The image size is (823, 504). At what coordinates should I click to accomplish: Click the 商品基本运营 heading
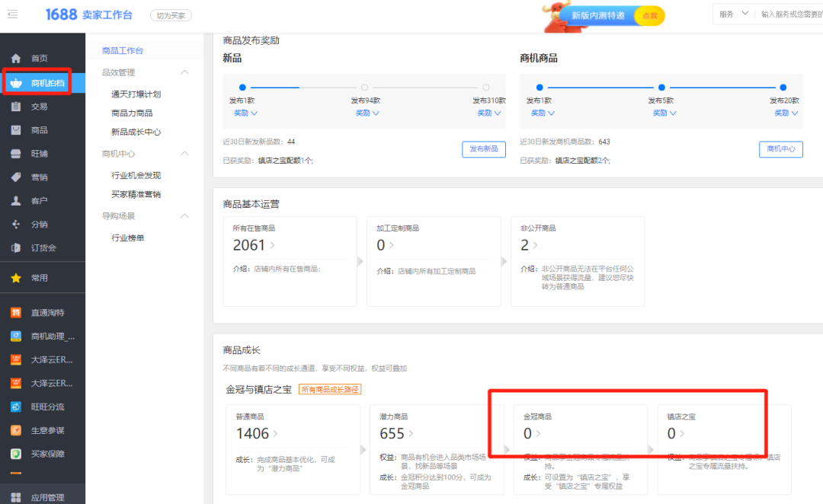251,204
